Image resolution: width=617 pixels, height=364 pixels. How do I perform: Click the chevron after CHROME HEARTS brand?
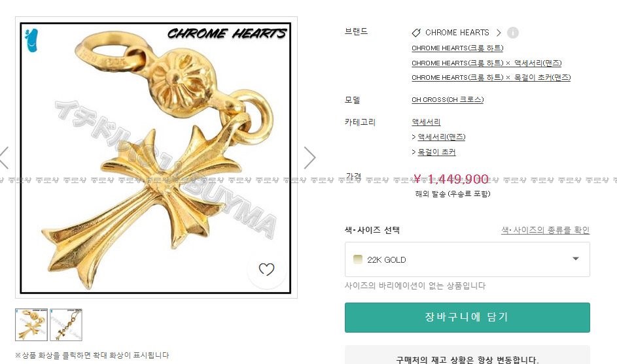click(x=499, y=33)
